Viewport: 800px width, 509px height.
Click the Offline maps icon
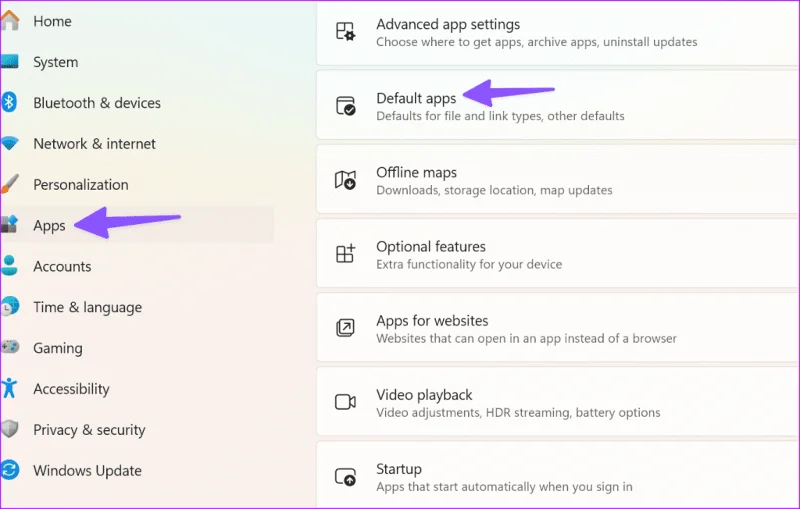tap(345, 180)
